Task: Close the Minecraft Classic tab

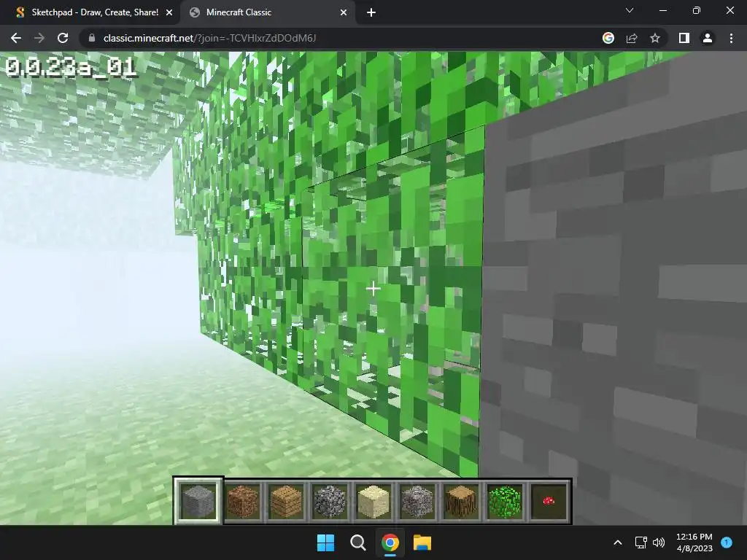Action: click(x=344, y=13)
